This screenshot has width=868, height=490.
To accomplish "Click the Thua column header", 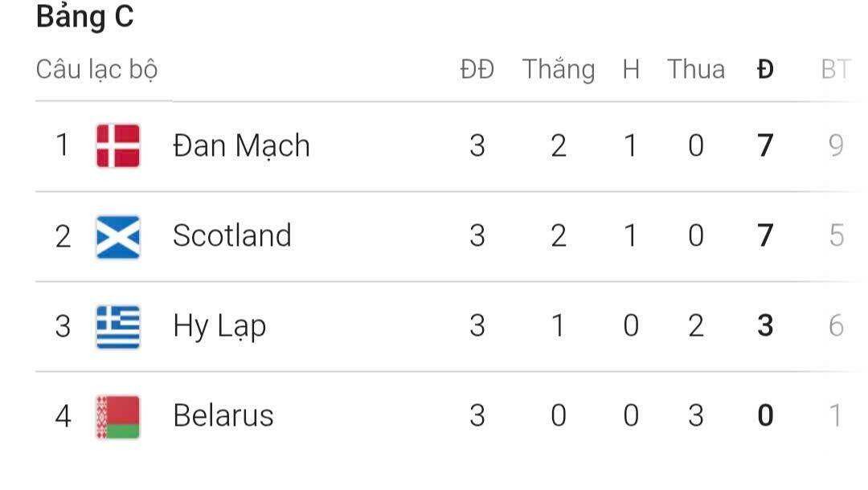I will [x=695, y=70].
